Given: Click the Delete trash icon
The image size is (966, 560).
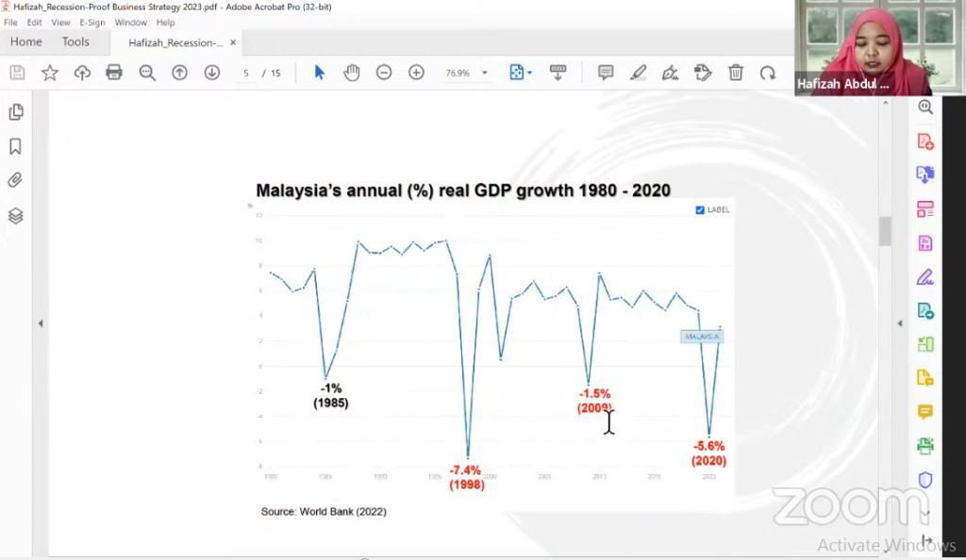Looking at the screenshot, I should [x=736, y=73].
